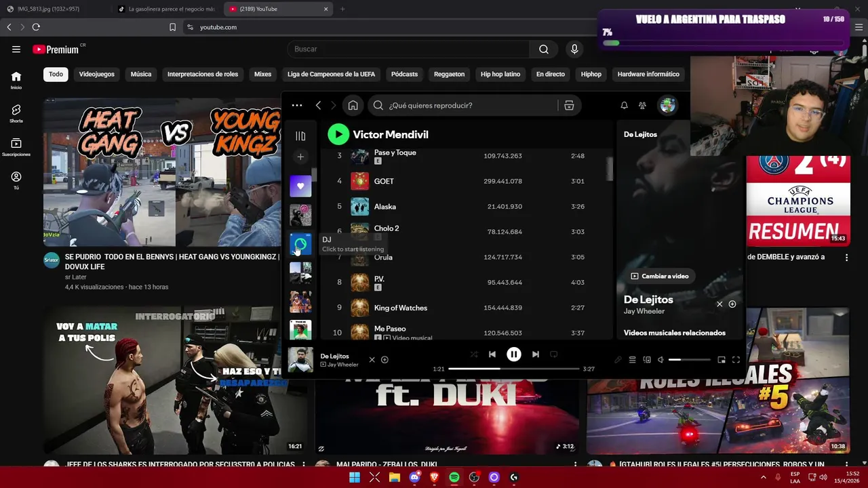868x488 pixels.
Task: Open connect to device icon in Spotify
Action: point(647,360)
